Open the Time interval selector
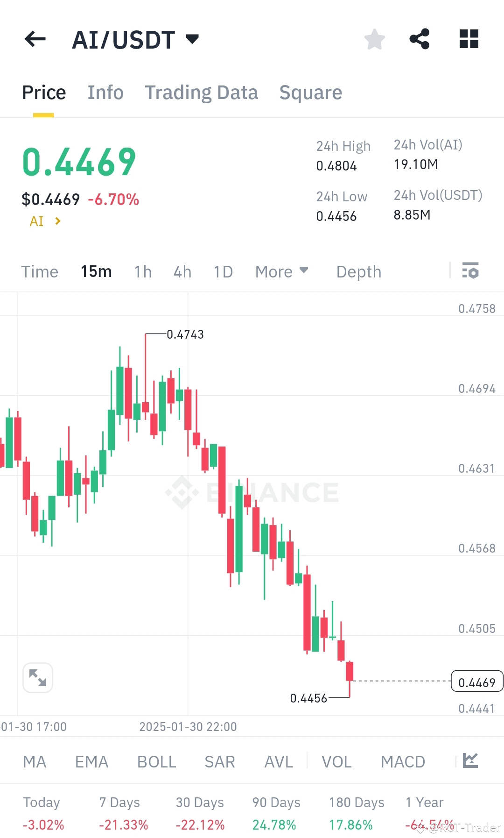The width and height of the screenshot is (504, 838). (40, 271)
